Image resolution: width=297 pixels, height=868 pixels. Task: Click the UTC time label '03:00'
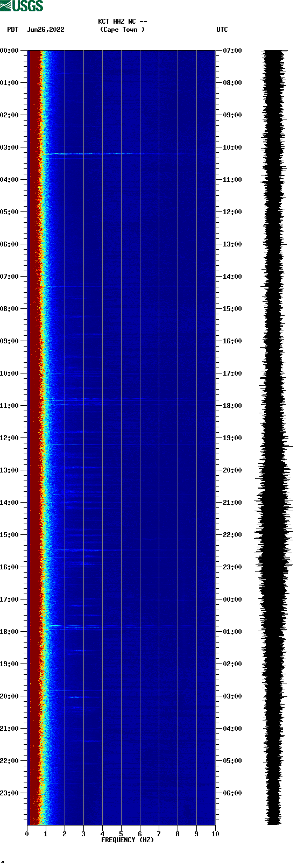(x=232, y=696)
